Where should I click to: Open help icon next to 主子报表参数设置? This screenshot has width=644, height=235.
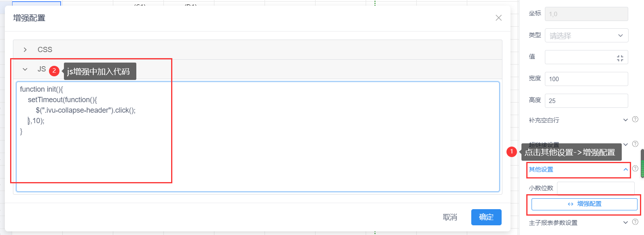tap(635, 222)
